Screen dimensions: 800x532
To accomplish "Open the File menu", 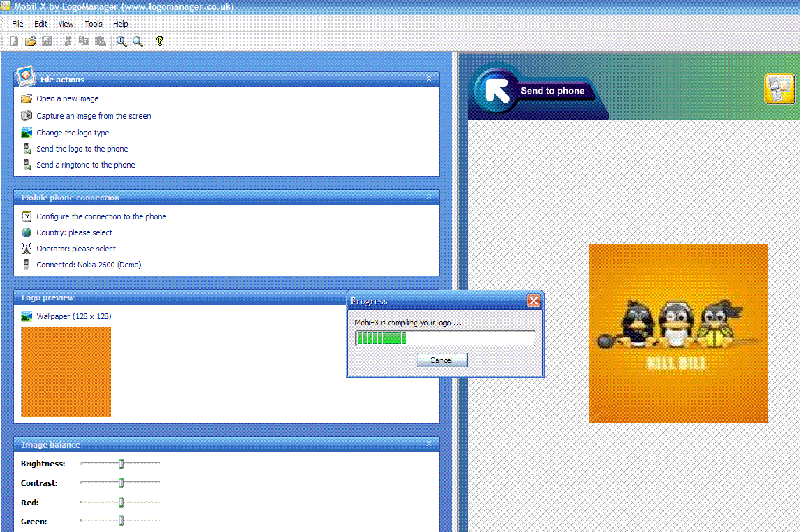I will [x=17, y=24].
